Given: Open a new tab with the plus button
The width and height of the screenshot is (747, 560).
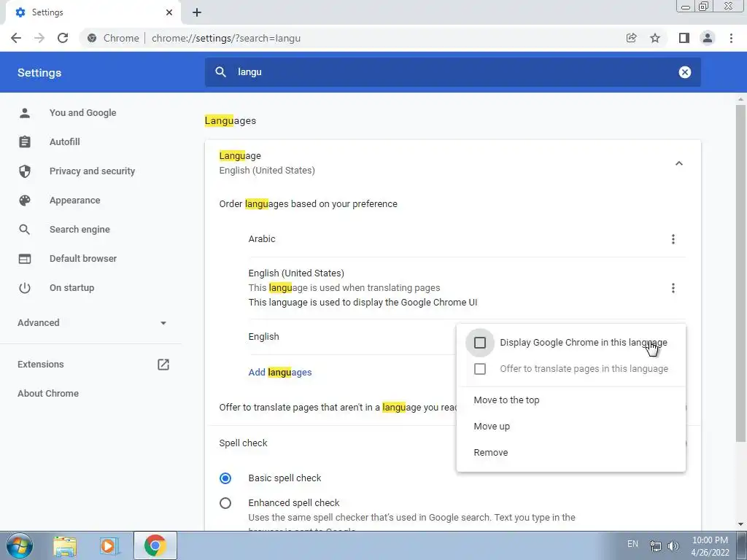Looking at the screenshot, I should coord(197,12).
